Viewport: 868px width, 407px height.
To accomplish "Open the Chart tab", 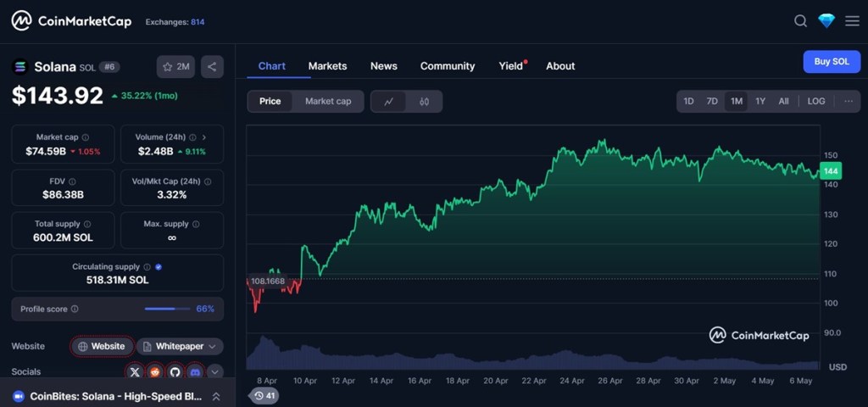I will point(272,66).
